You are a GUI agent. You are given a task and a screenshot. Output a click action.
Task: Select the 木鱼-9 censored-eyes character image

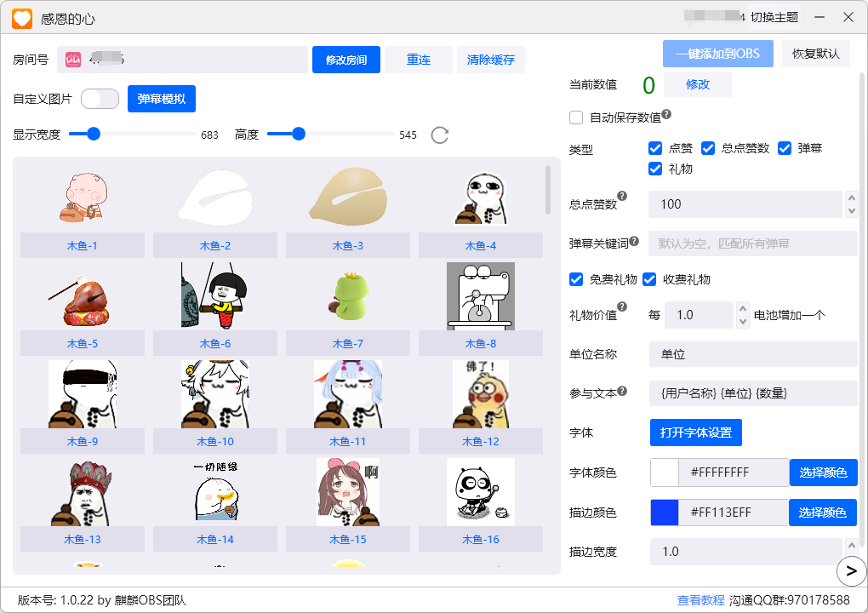[x=83, y=394]
